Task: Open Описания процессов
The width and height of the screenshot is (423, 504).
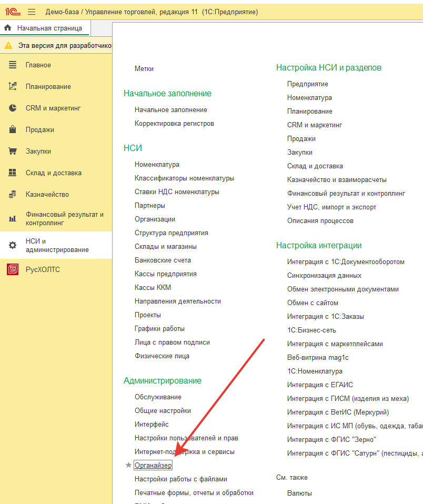Action: click(x=320, y=220)
